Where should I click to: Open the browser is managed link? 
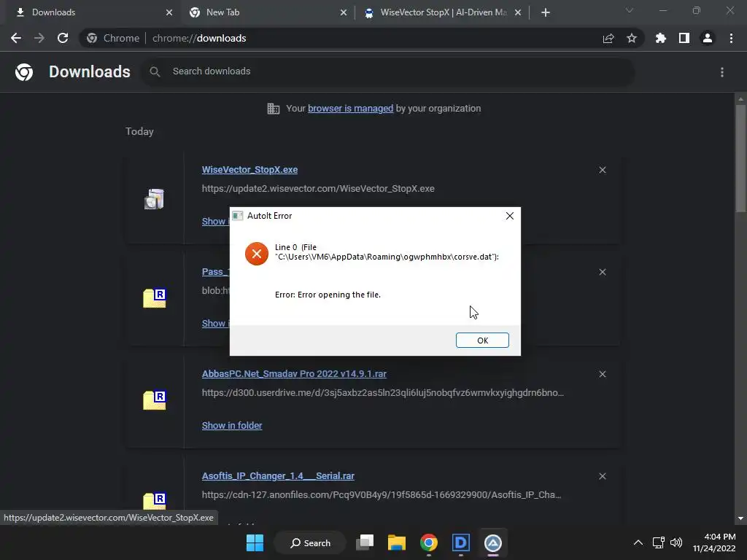tap(350, 109)
